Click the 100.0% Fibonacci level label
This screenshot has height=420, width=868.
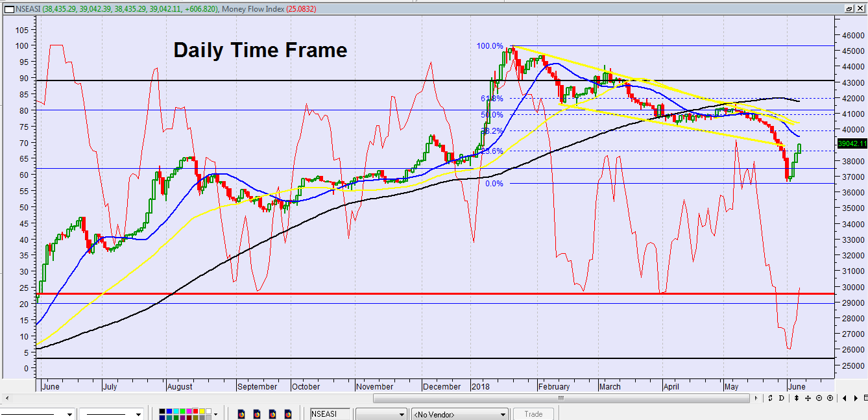point(490,46)
